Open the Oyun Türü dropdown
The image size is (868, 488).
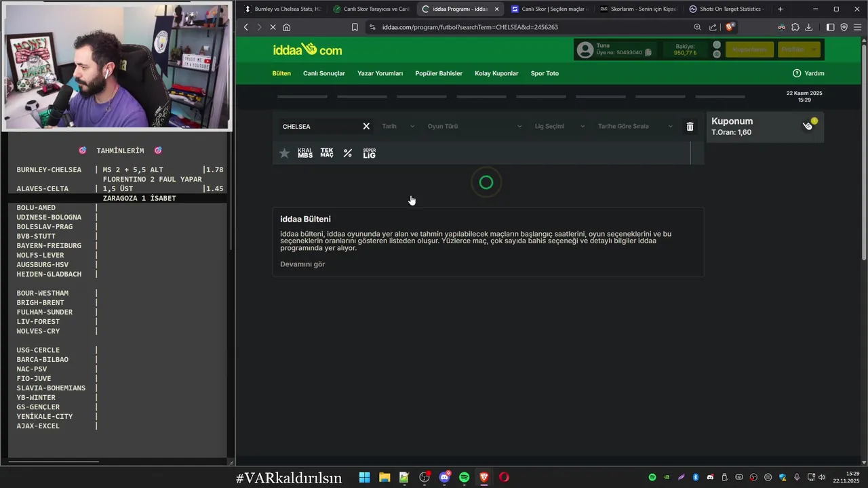tap(475, 126)
